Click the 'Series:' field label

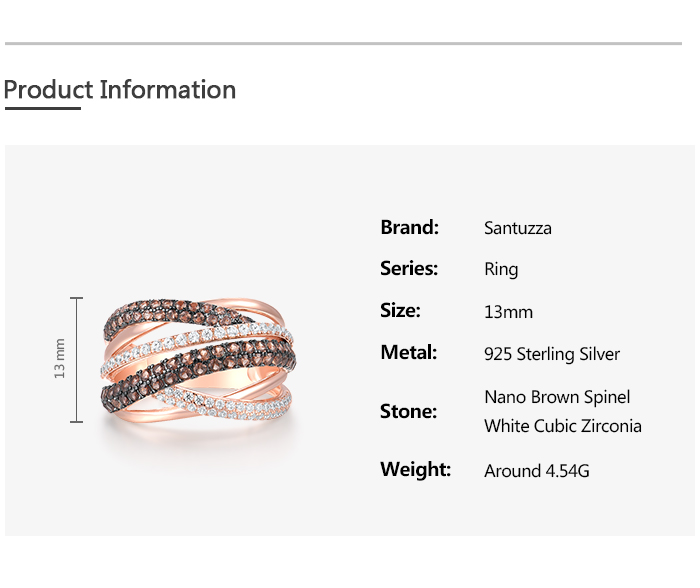[409, 268]
